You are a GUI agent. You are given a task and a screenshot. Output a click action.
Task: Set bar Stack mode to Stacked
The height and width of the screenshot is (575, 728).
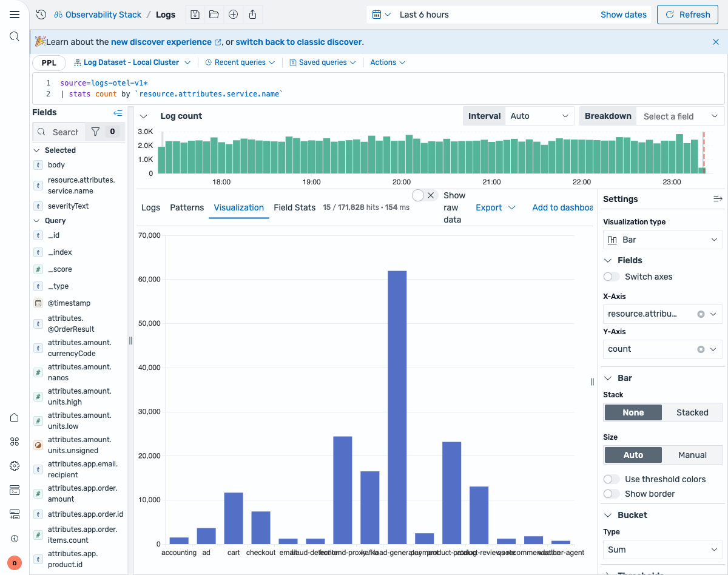point(692,412)
